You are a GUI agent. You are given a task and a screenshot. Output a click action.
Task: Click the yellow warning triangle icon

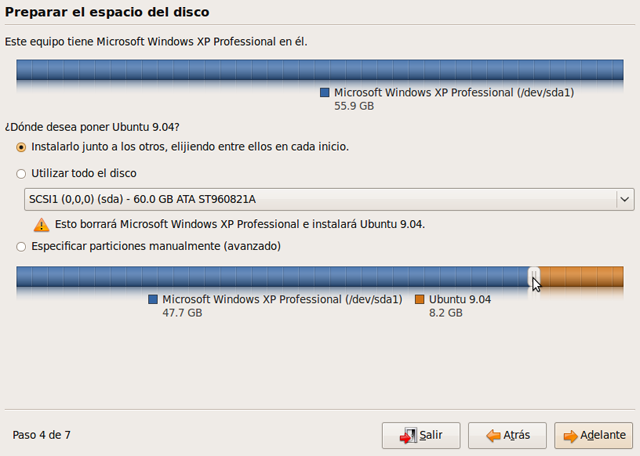pos(41,224)
